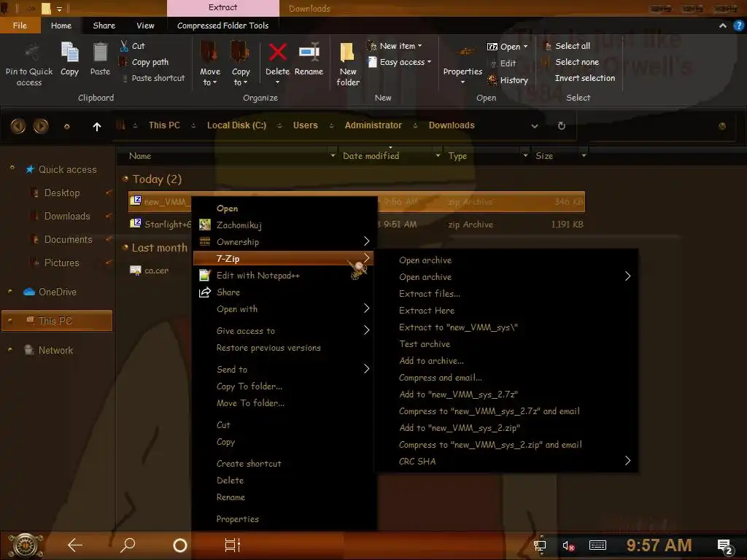
Task: Go back with the navigation back arrow
Action: pyautogui.click(x=18, y=125)
